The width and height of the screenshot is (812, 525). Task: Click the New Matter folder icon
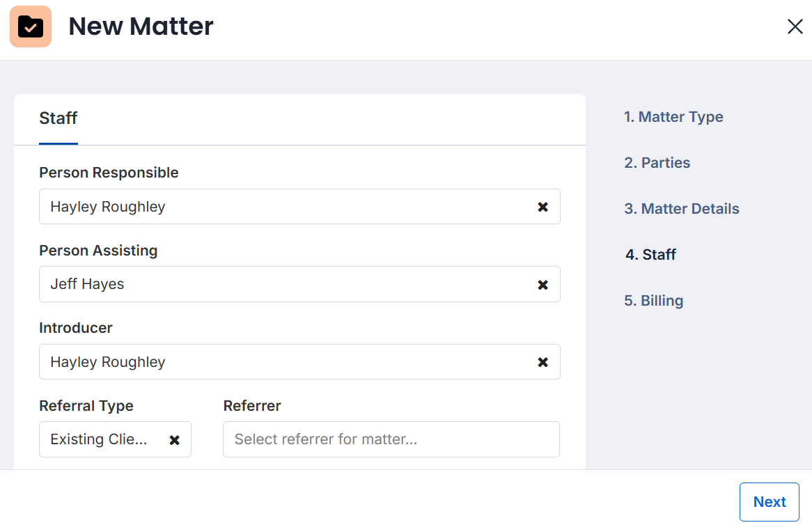(31, 26)
